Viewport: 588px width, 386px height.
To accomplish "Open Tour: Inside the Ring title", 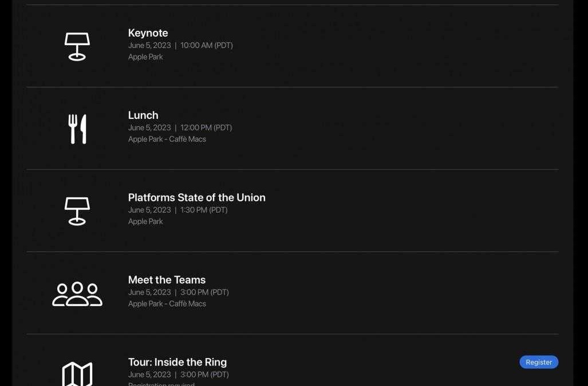I will pos(177,363).
